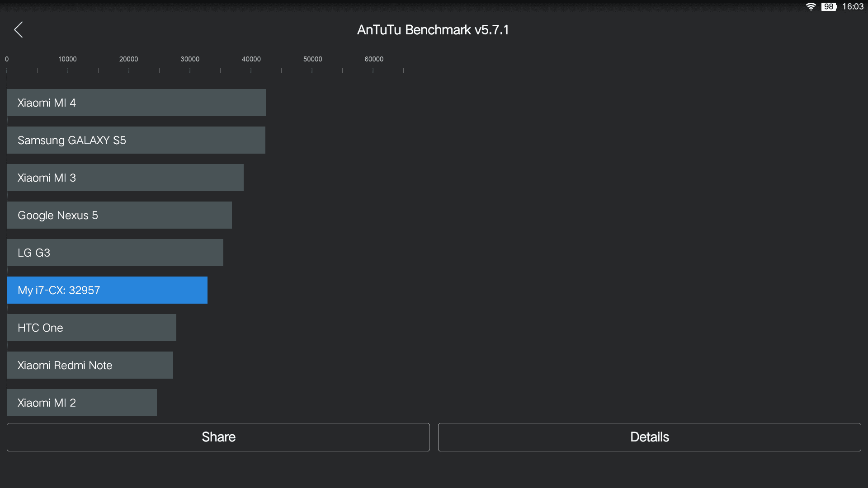Select the Xiaomi MI 4 bar

(136, 103)
